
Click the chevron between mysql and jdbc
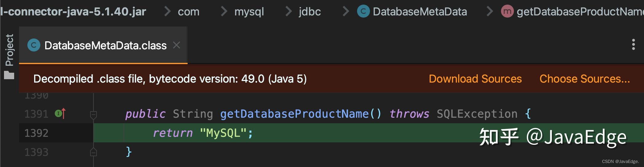288,12
